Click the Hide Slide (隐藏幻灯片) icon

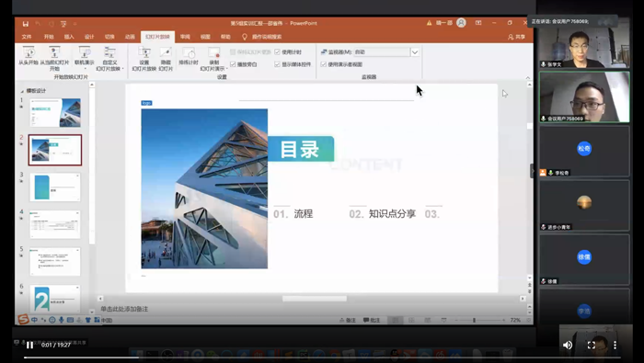(166, 58)
